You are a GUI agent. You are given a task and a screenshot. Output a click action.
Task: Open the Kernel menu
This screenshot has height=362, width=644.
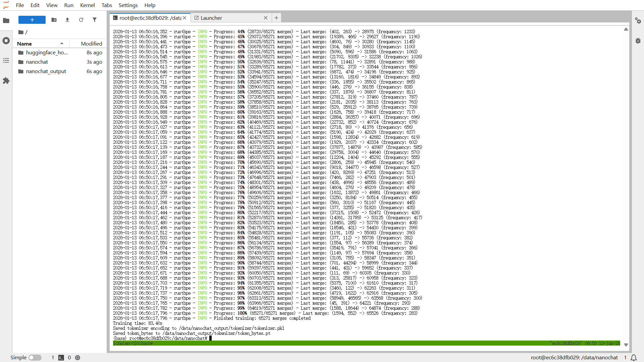click(x=88, y=5)
